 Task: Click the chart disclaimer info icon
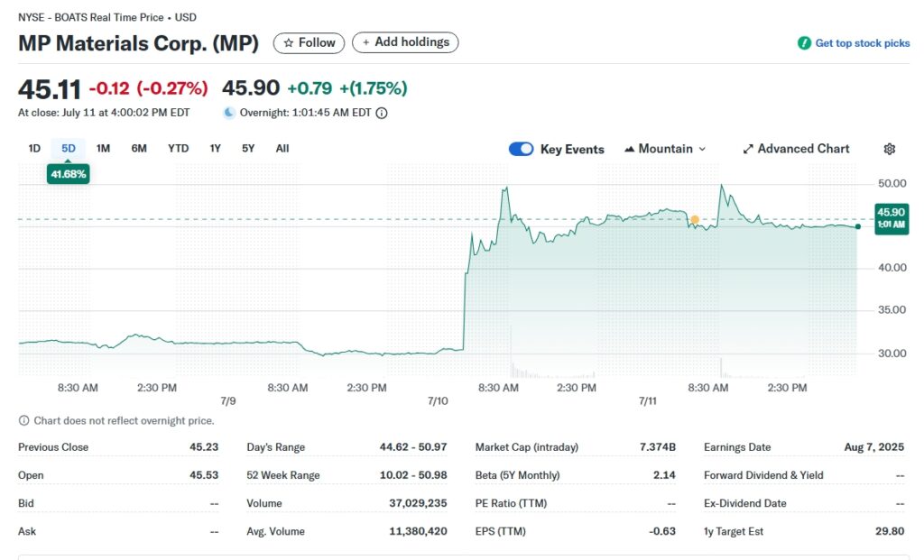tap(23, 421)
